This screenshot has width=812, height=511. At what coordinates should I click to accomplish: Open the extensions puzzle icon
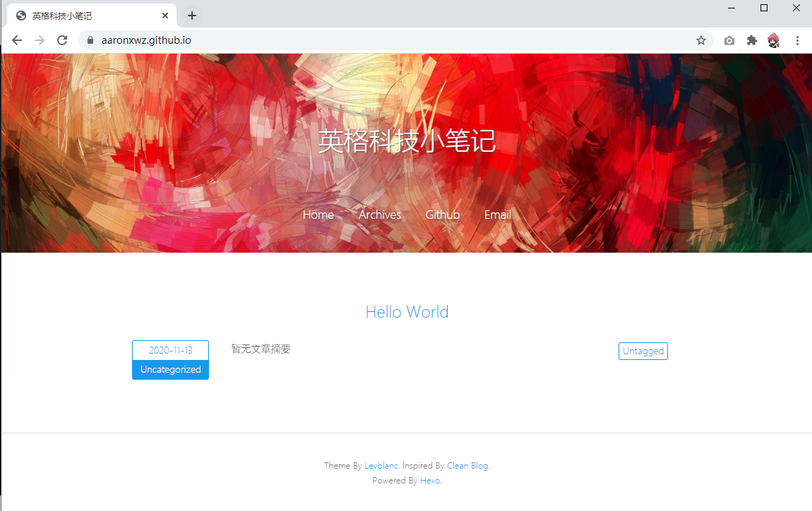[752, 40]
